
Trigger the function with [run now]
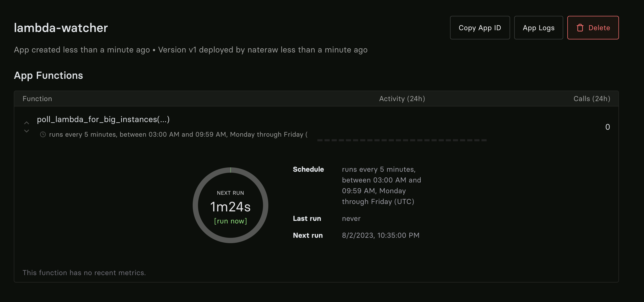coord(230,221)
